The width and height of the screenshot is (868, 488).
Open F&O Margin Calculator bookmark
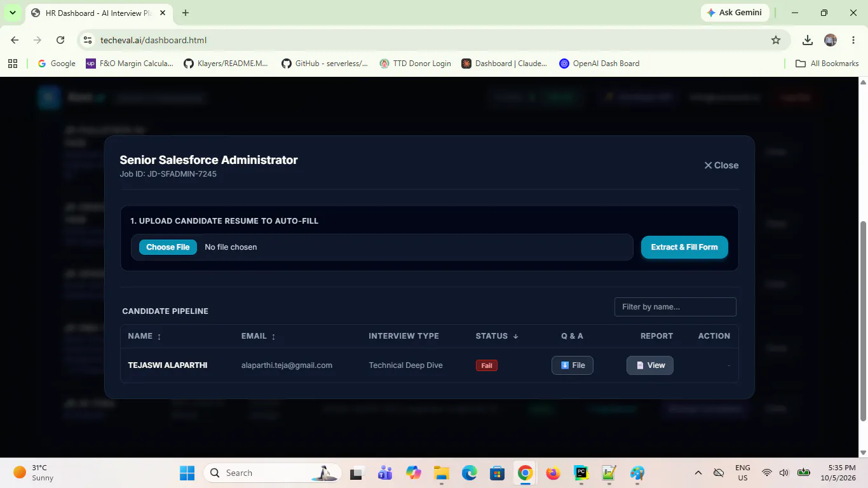point(130,64)
